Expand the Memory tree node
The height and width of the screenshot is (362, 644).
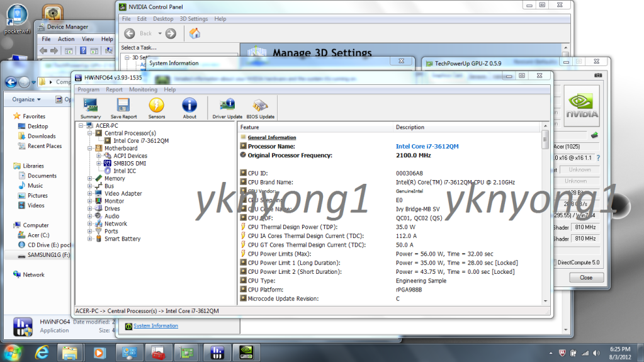(x=89, y=178)
